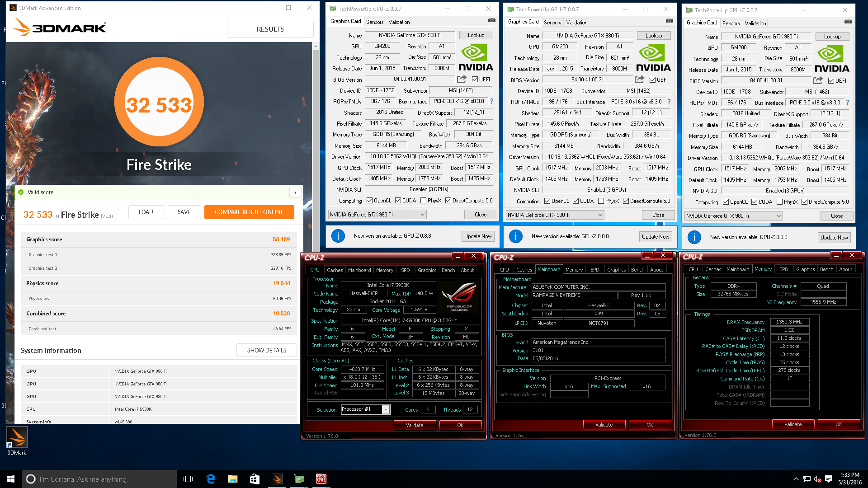868x488 pixels.
Task: Click BIOS export share icon in first GPU-Z
Action: click(x=462, y=79)
